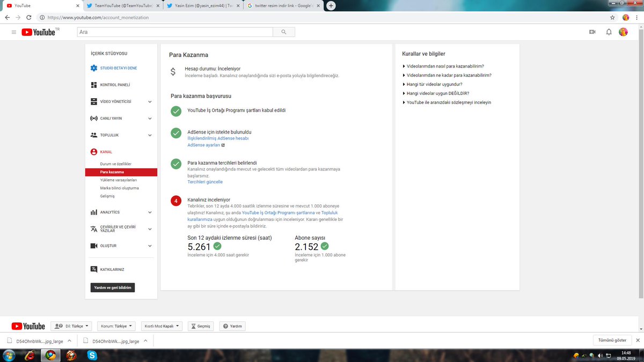Expand the Video Yöneticisi chevron

(x=150, y=101)
